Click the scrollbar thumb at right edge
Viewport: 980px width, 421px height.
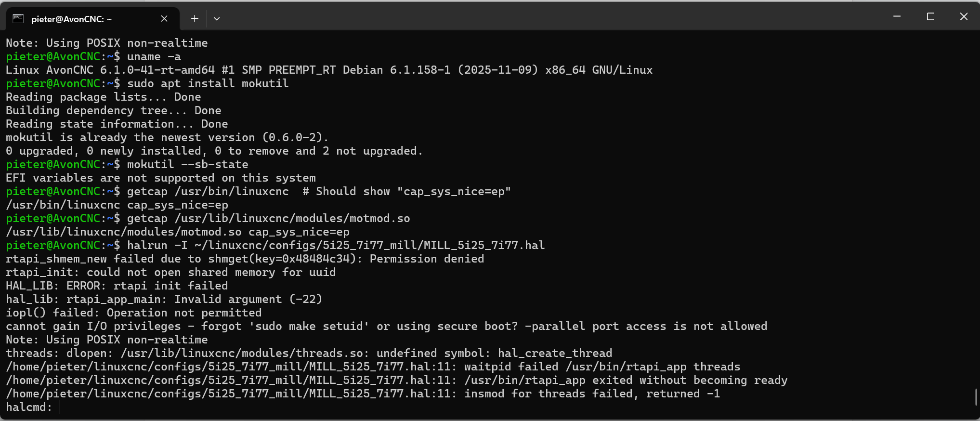tap(976, 397)
